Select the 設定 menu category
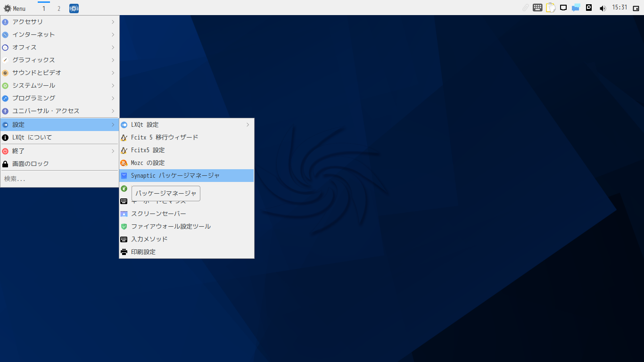Viewport: 644px width, 362px height. click(59, 124)
